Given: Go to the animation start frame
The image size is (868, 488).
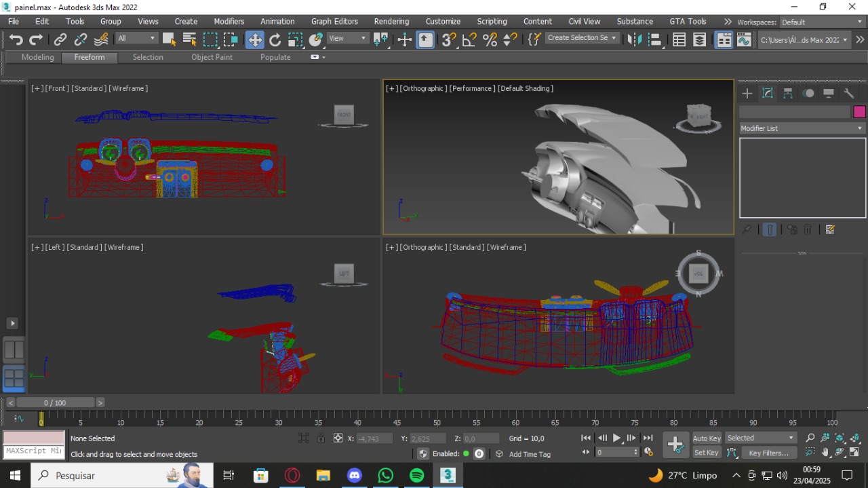Looking at the screenshot, I should [587, 438].
